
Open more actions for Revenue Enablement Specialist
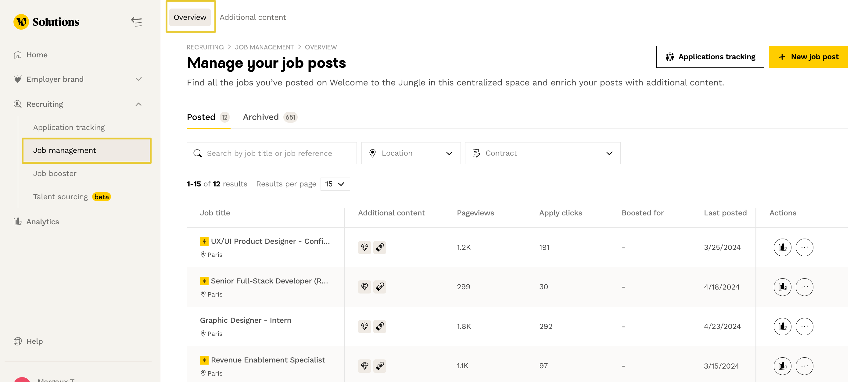point(804,366)
